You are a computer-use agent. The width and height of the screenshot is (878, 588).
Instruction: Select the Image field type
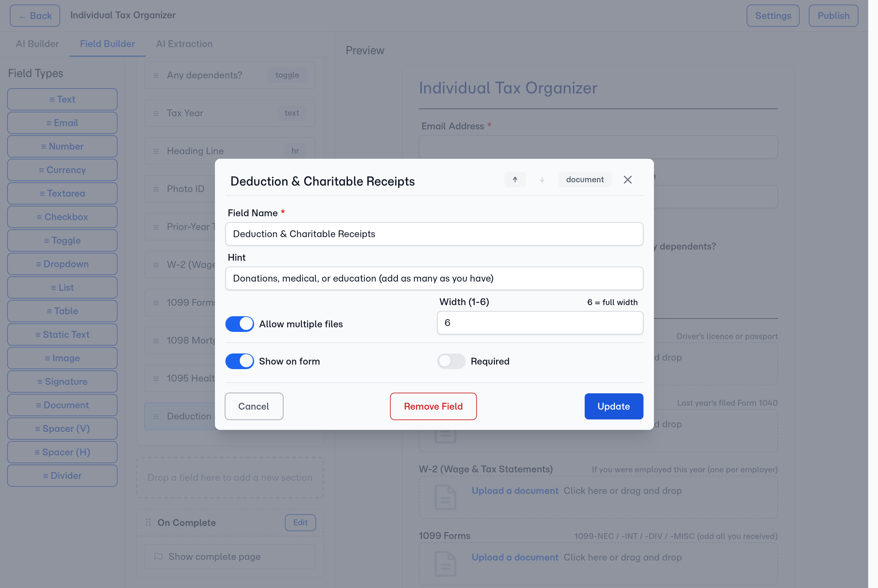(62, 358)
